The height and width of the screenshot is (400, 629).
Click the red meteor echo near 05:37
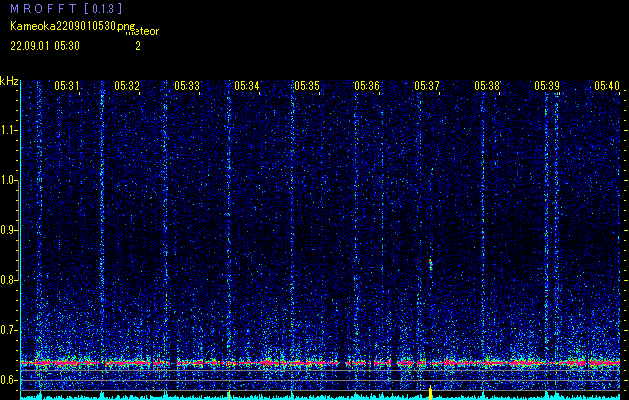point(431,265)
